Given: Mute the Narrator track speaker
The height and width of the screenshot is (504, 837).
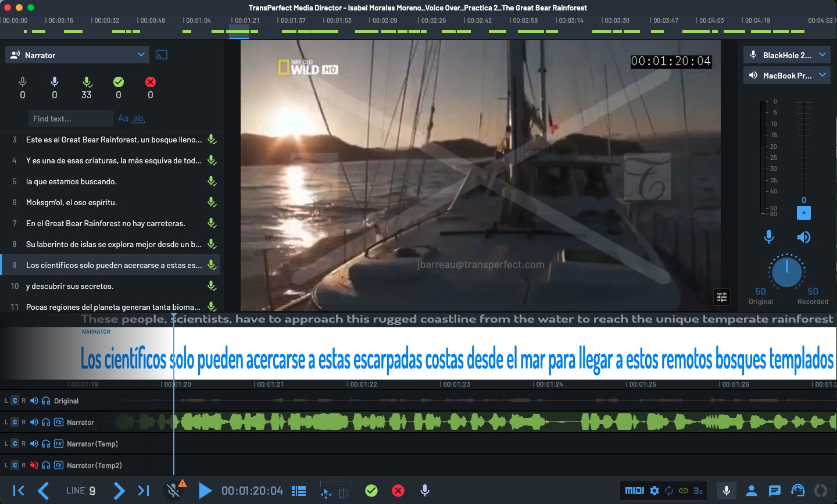Looking at the screenshot, I should [x=34, y=422].
